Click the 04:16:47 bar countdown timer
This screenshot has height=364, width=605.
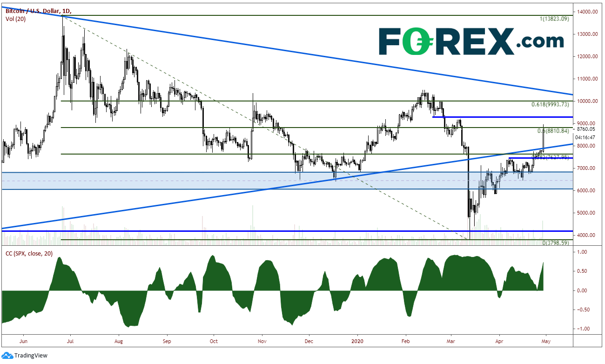pyautogui.click(x=585, y=137)
